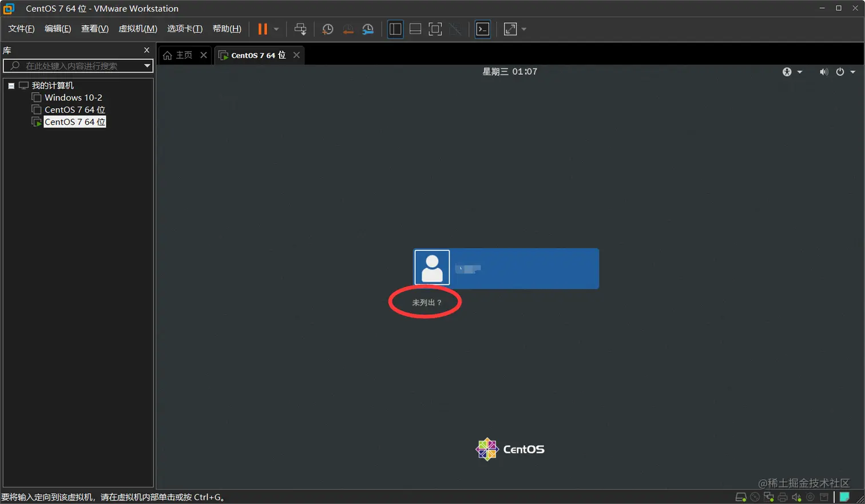The width and height of the screenshot is (865, 504).
Task: Take a snapshot with the clock-plus icon
Action: pyautogui.click(x=328, y=29)
